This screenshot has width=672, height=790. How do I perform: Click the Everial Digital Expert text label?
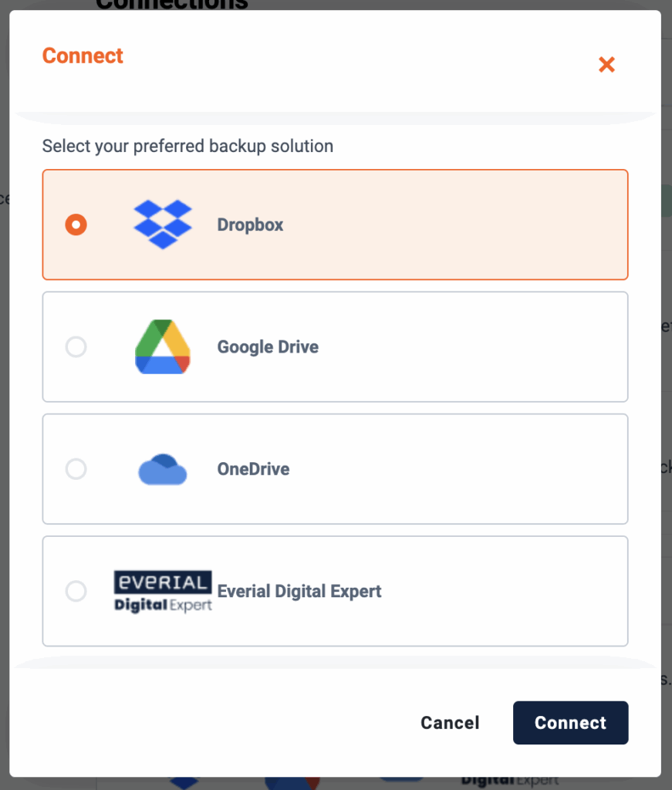tap(299, 591)
